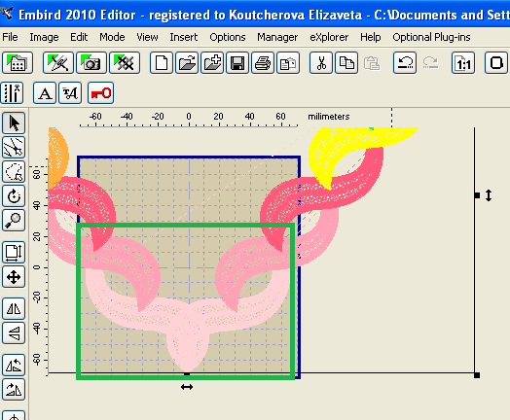Image resolution: width=510 pixels, height=420 pixels.
Task: Click the red key icon
Action: (101, 93)
